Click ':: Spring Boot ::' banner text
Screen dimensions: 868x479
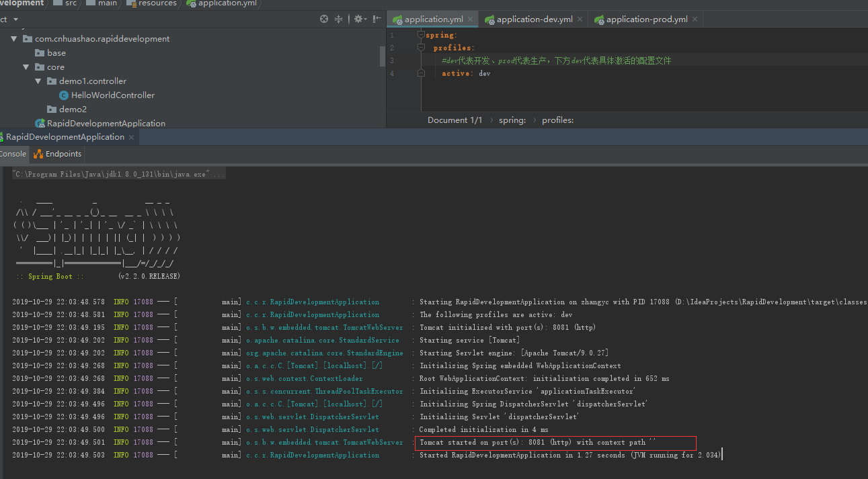tap(50, 277)
